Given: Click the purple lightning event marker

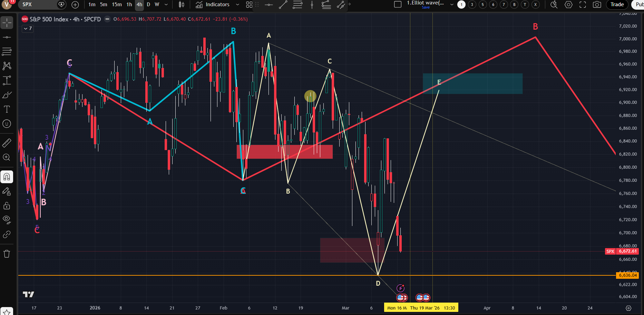Looking at the screenshot, I should [400, 288].
